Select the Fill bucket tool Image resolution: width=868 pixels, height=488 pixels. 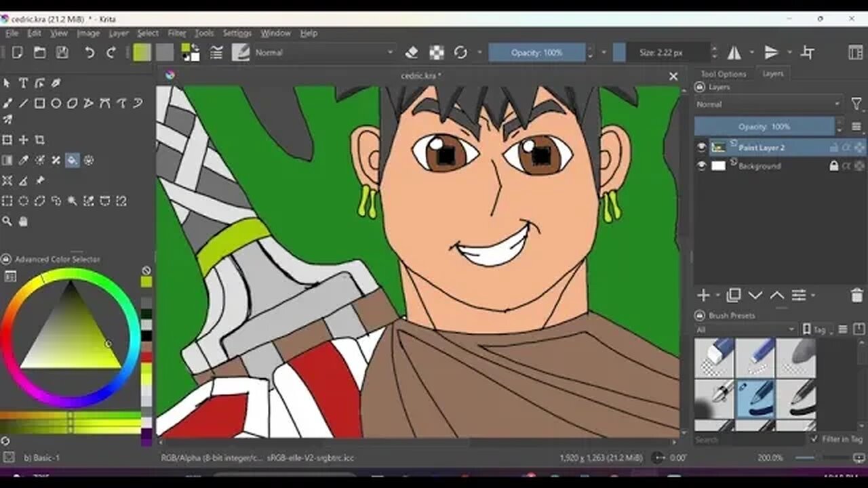click(x=73, y=160)
